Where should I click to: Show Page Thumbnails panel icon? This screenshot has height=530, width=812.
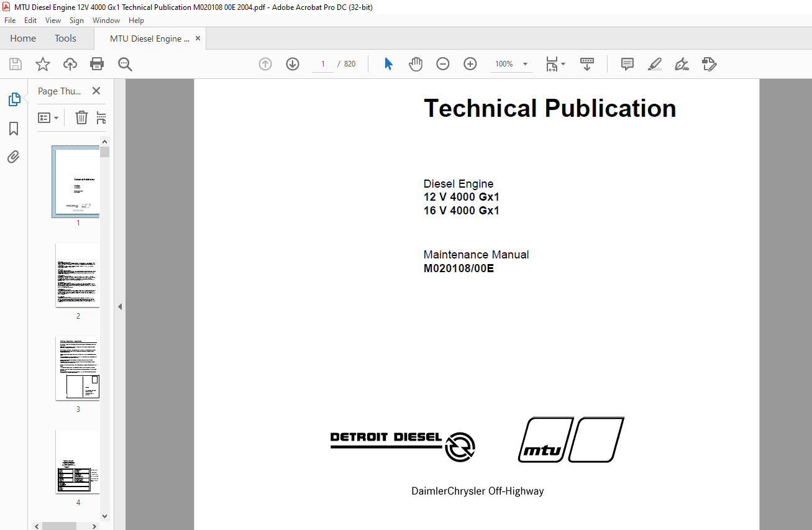(x=14, y=99)
